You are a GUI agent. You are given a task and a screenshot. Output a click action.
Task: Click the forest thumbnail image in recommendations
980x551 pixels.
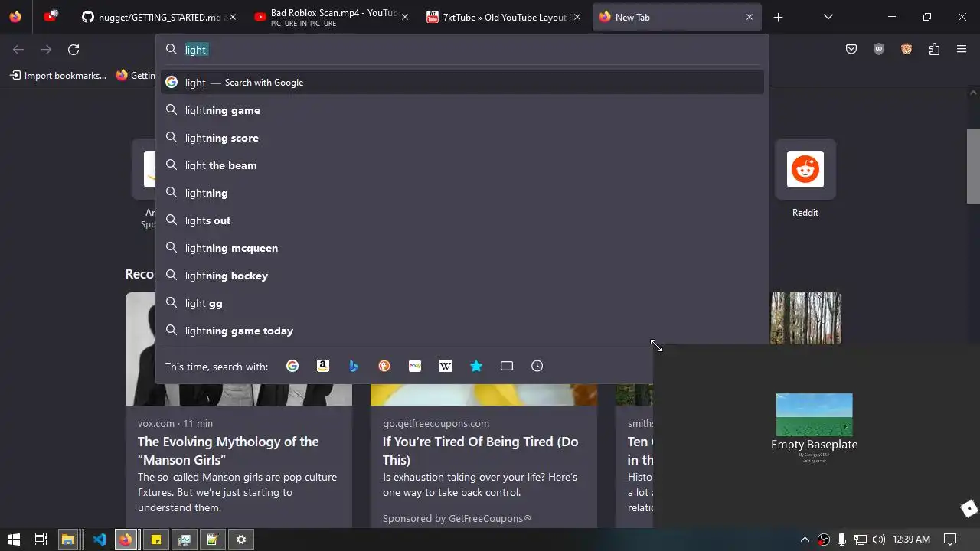(806, 318)
